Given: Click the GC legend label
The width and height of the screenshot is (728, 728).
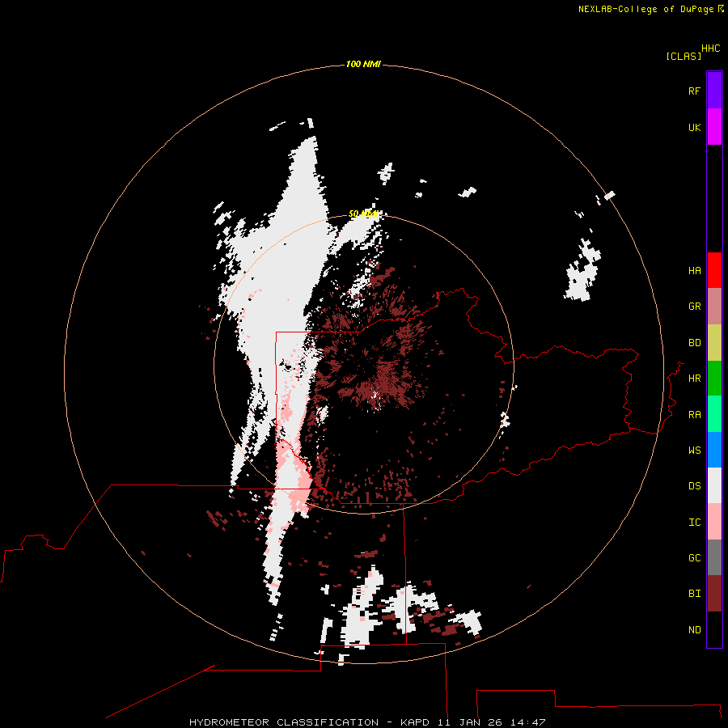Looking at the screenshot, I should pyautogui.click(x=694, y=558).
